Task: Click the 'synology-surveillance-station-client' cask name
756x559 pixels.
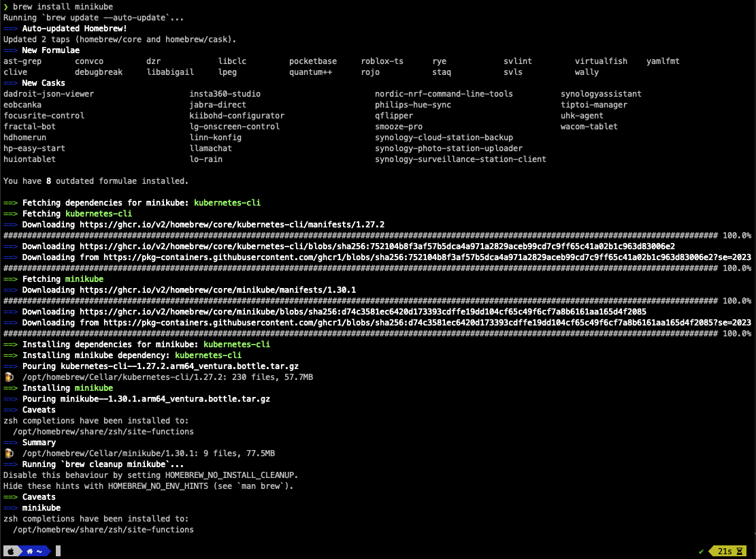Action: click(461, 159)
